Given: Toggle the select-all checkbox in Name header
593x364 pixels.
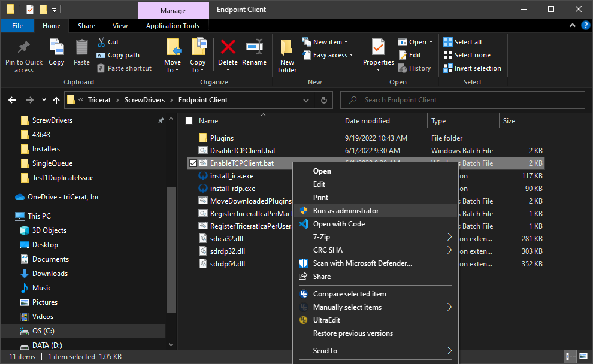Looking at the screenshot, I should point(189,121).
